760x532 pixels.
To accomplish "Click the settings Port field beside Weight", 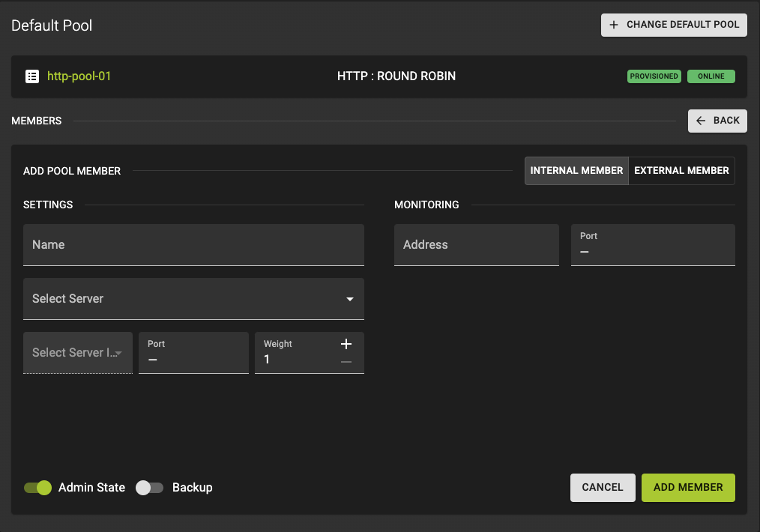I will tap(193, 353).
